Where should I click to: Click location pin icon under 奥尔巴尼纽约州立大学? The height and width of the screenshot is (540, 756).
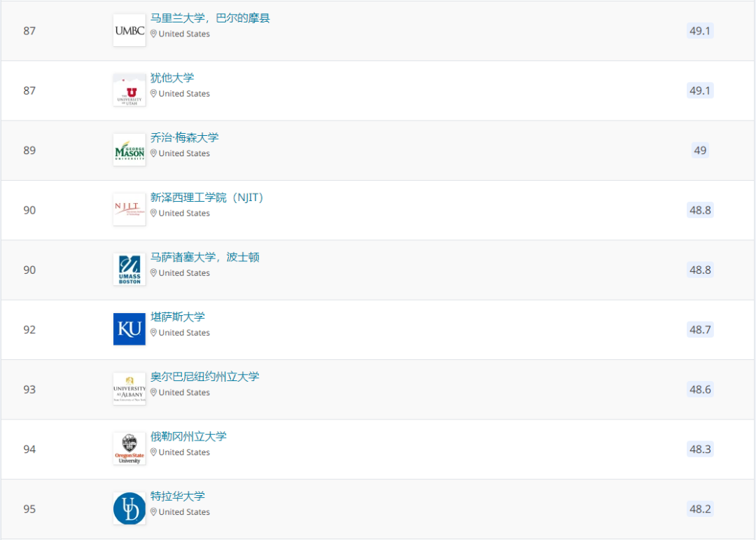pos(153,393)
